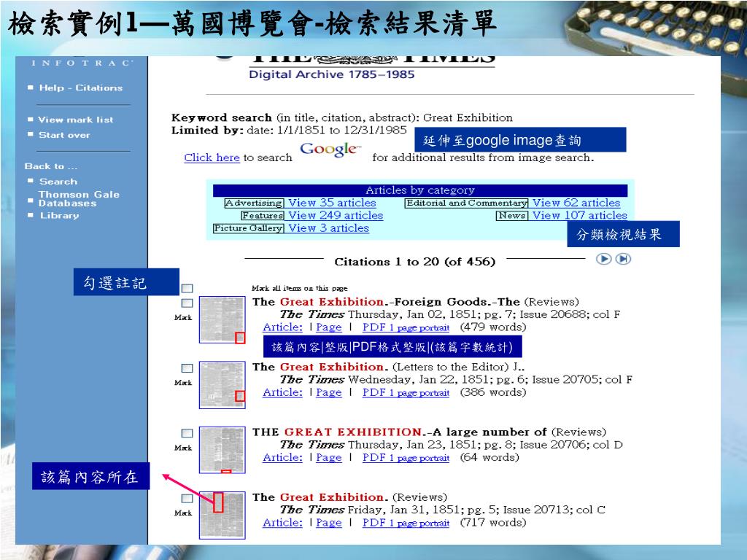
Task: Open PDF 1 page portrait for 64-word article
Action: [x=406, y=458]
